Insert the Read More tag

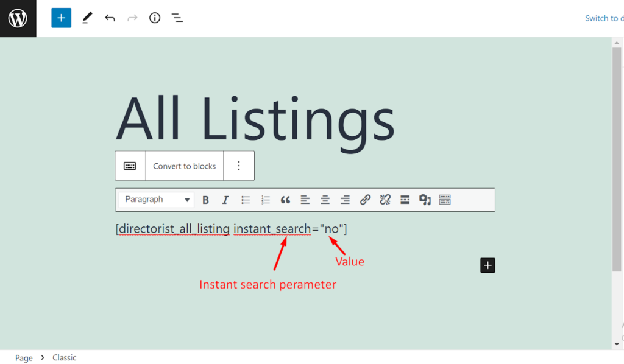click(405, 200)
